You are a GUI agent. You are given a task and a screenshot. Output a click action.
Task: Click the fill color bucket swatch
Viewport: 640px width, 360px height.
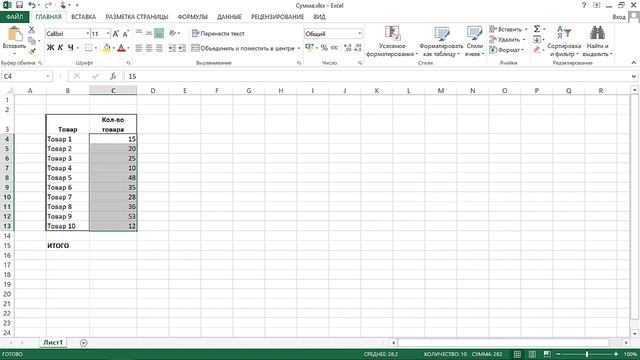click(107, 48)
